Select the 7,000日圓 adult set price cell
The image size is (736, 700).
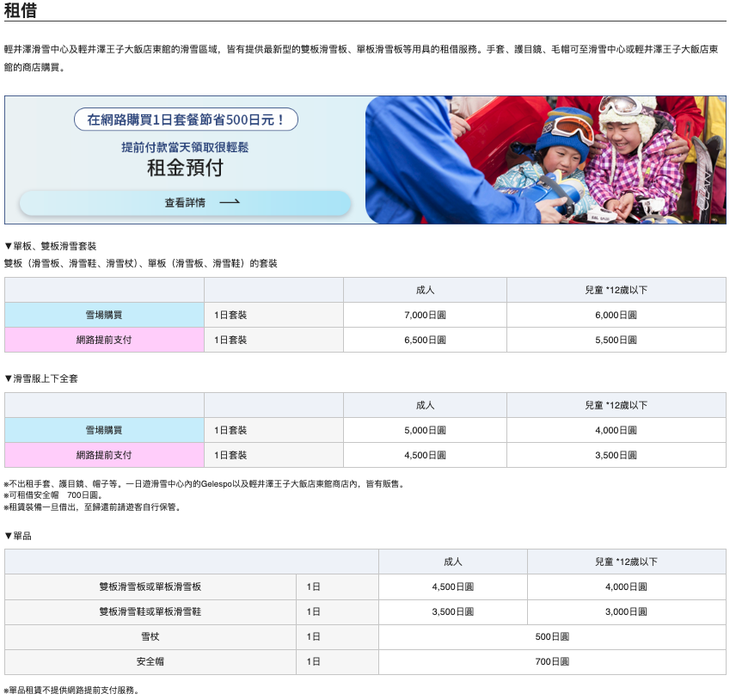click(424, 315)
